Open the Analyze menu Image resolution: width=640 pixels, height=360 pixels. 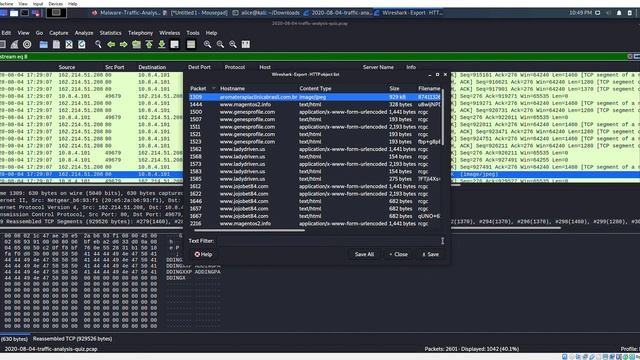click(x=84, y=33)
